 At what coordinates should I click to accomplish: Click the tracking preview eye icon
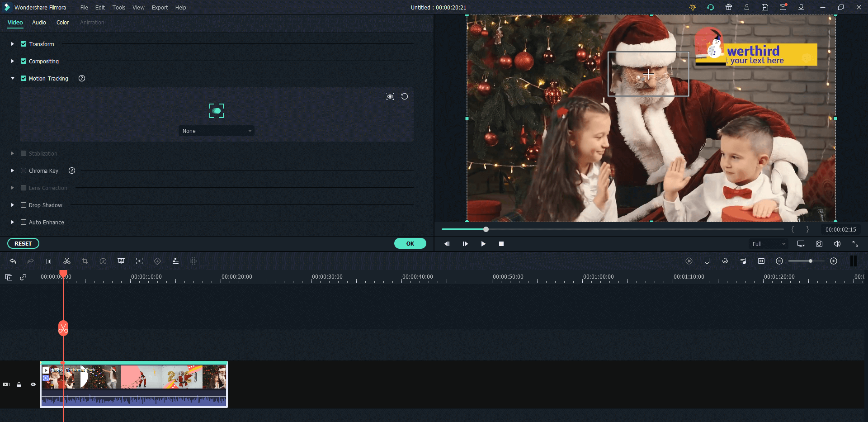(x=390, y=96)
